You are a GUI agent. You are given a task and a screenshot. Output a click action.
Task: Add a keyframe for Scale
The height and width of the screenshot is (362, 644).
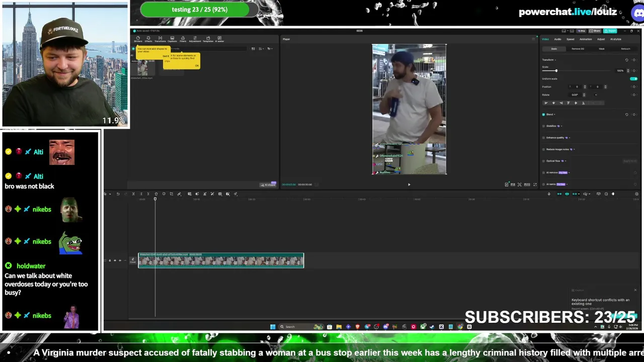634,70
